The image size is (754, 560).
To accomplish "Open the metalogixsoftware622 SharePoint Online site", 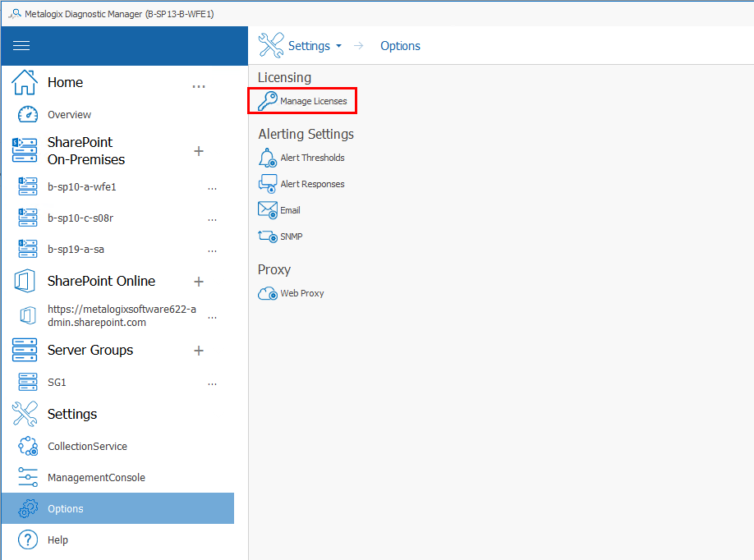I will [122, 315].
